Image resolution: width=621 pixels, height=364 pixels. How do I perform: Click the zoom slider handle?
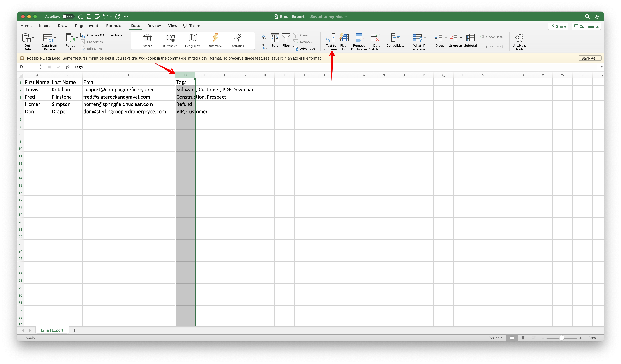(x=562, y=338)
